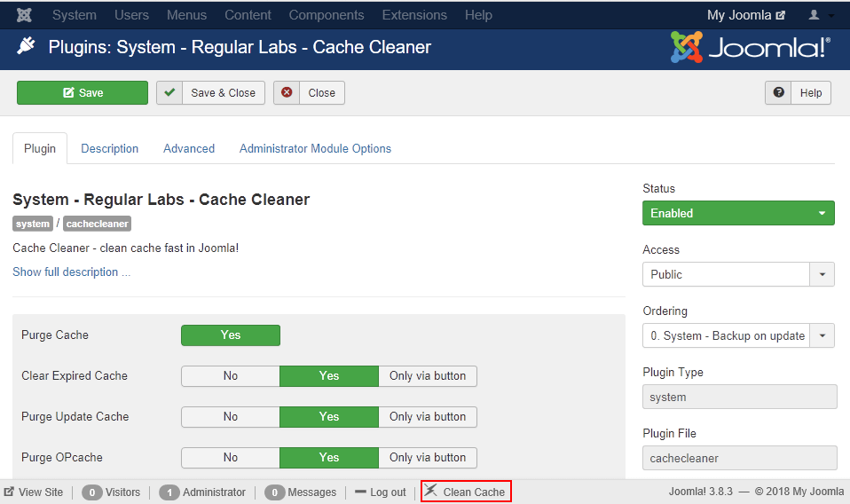Image resolution: width=850 pixels, height=504 pixels.
Task: Open the user account menu icon
Action: tap(814, 15)
